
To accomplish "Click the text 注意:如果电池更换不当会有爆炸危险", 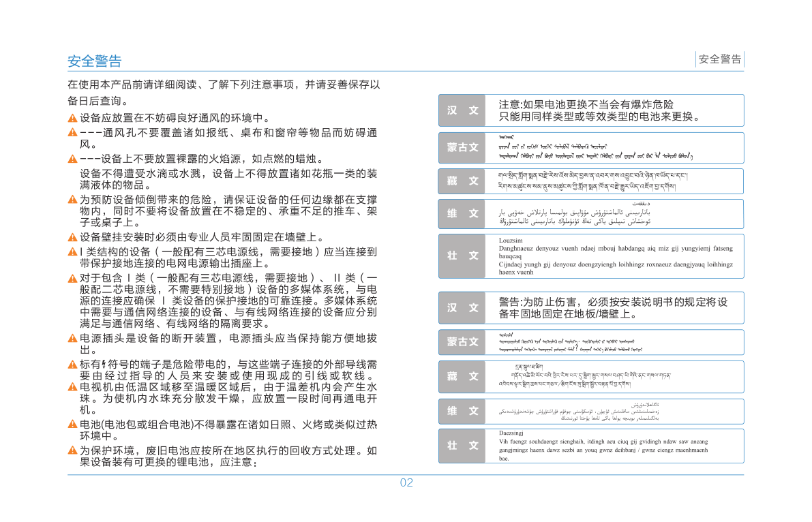I will click(x=586, y=105).
